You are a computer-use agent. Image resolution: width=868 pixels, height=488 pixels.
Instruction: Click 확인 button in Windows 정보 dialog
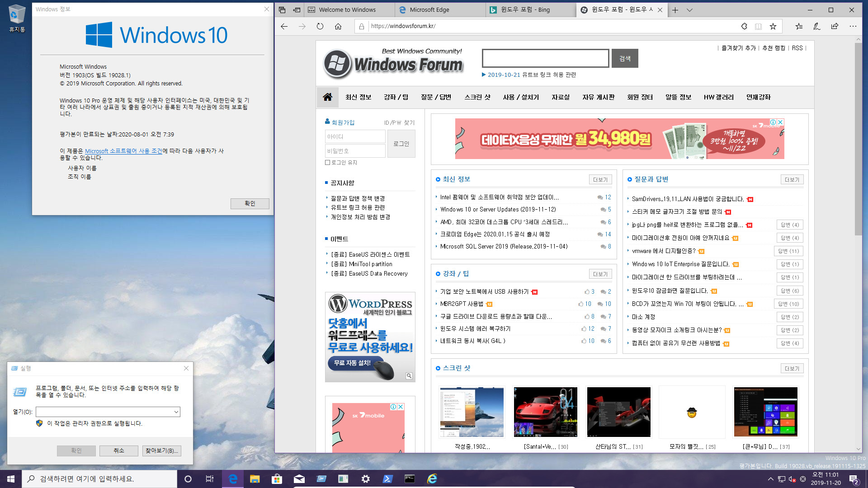249,202
